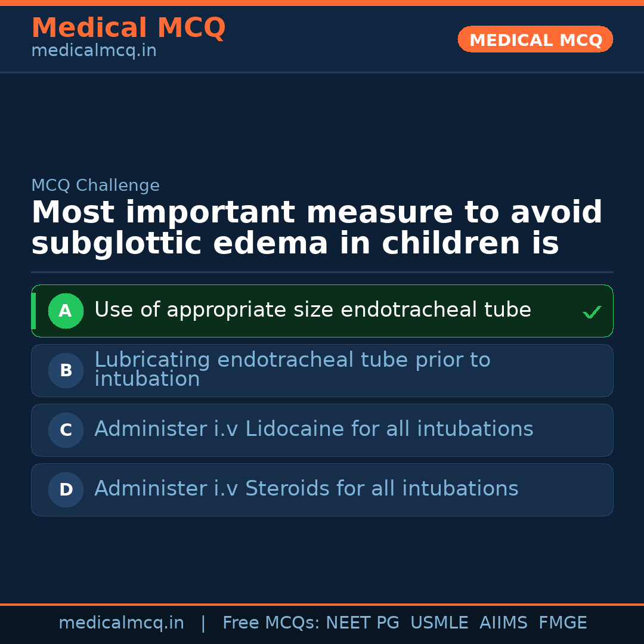Click the MCQ Challenge label
This screenshot has width=644, height=644.
coord(95,185)
